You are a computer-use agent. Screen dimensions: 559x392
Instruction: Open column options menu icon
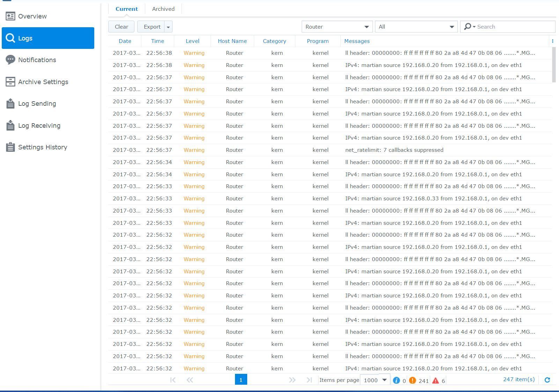tap(552, 41)
